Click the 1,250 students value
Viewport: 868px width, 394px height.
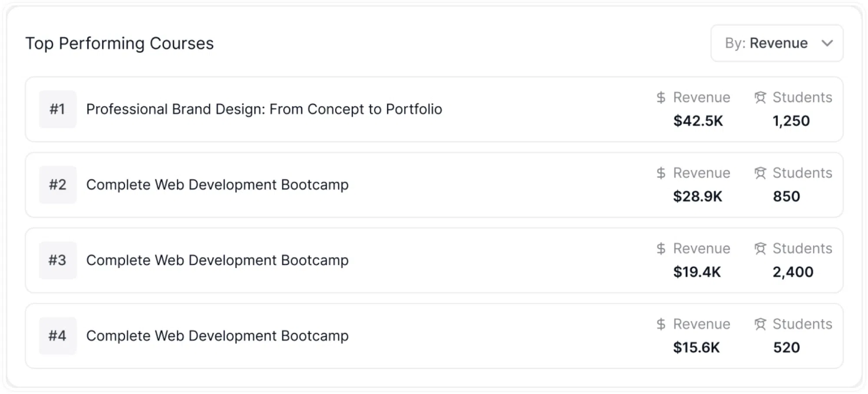point(791,121)
